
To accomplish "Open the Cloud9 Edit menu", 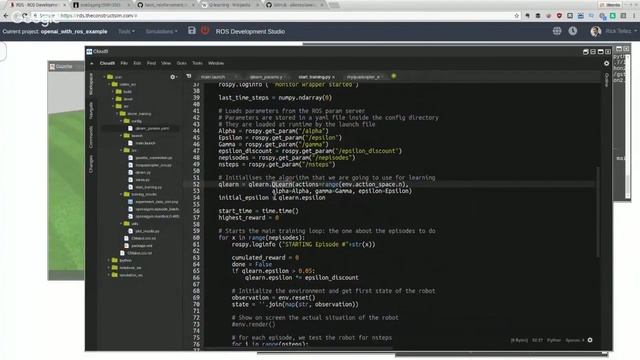I will pos(137,63).
